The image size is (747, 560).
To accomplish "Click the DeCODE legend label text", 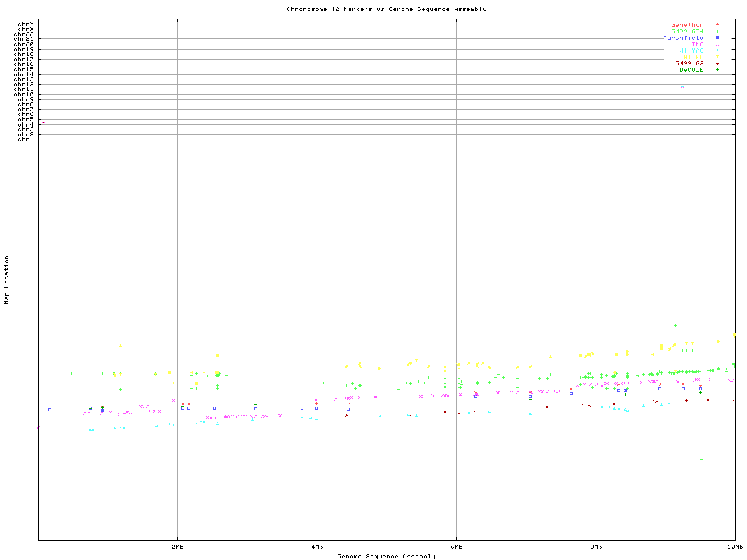I will click(x=692, y=70).
